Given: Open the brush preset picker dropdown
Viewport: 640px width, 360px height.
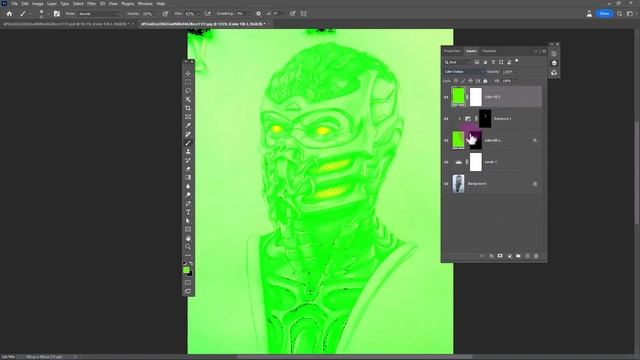Looking at the screenshot, I should tap(48, 13).
